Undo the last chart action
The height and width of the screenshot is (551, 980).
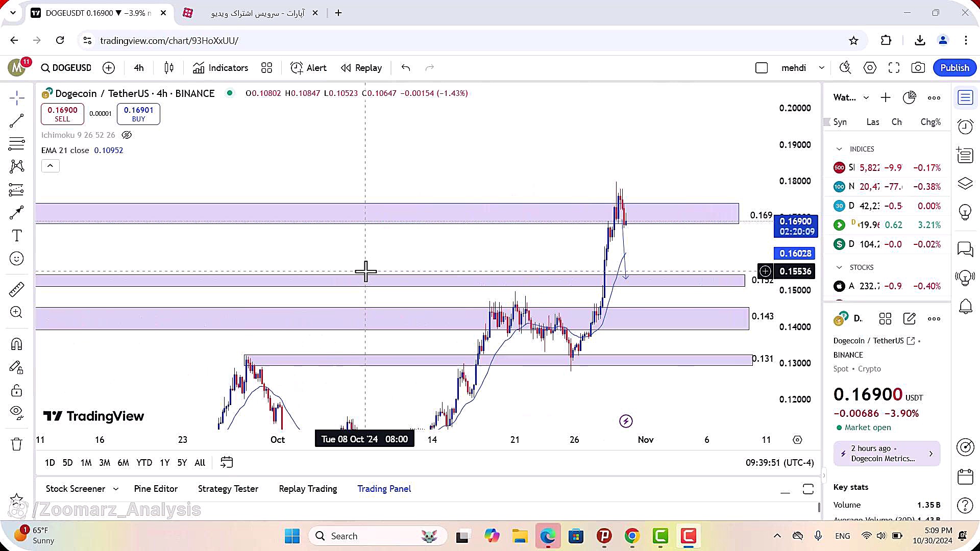pyautogui.click(x=406, y=68)
